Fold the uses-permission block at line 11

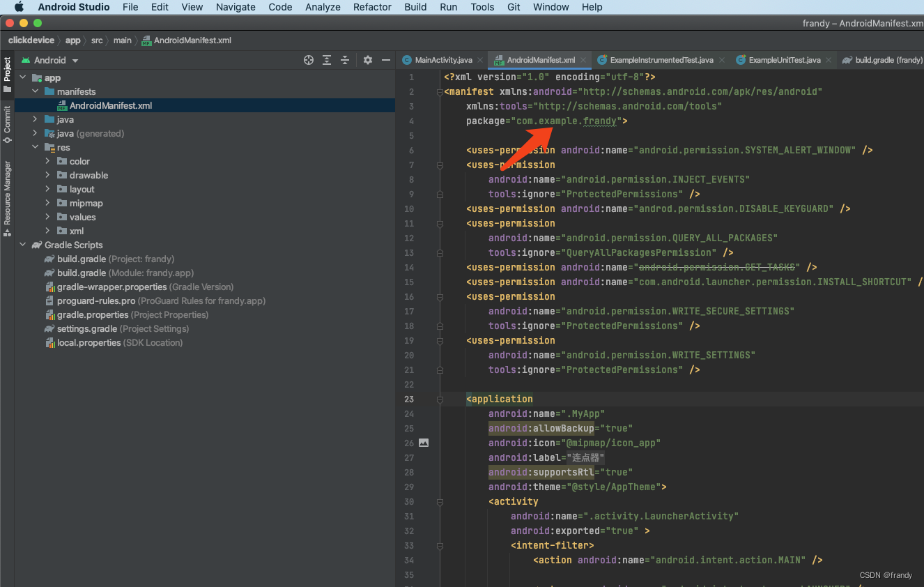pyautogui.click(x=440, y=224)
